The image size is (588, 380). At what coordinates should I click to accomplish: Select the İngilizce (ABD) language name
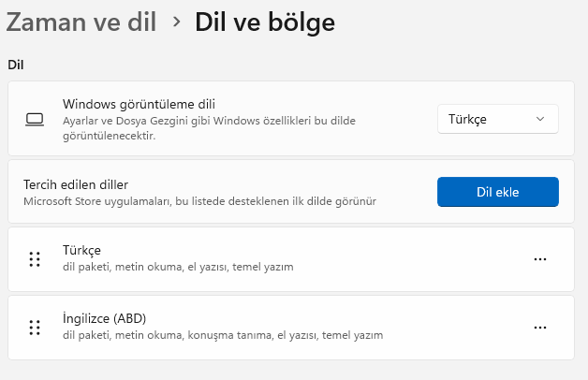coord(105,317)
